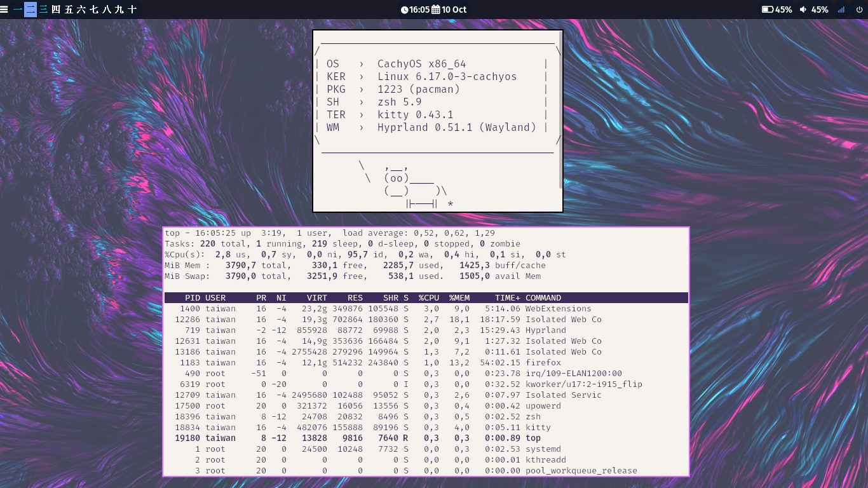Click the highlighted top process row

(426, 438)
